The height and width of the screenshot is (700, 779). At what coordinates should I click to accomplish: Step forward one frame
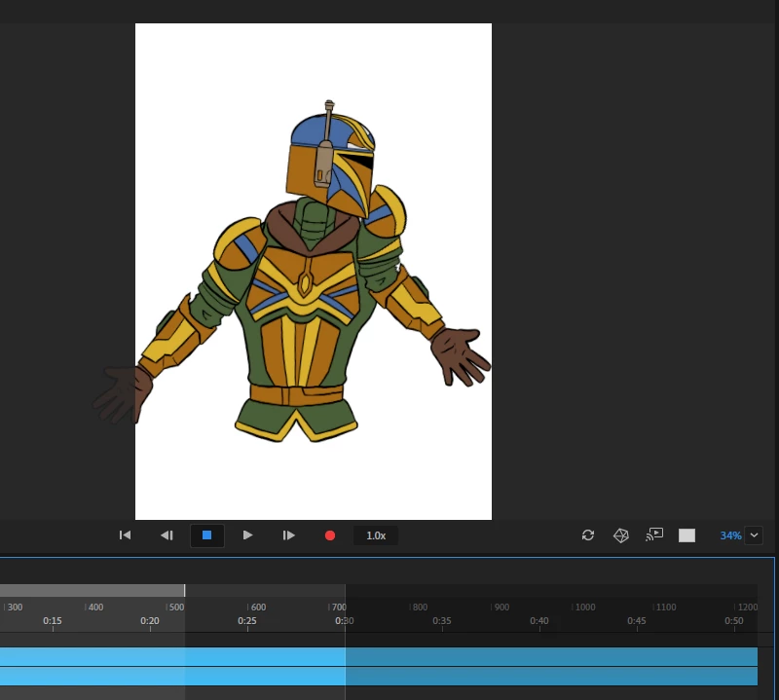(288, 535)
